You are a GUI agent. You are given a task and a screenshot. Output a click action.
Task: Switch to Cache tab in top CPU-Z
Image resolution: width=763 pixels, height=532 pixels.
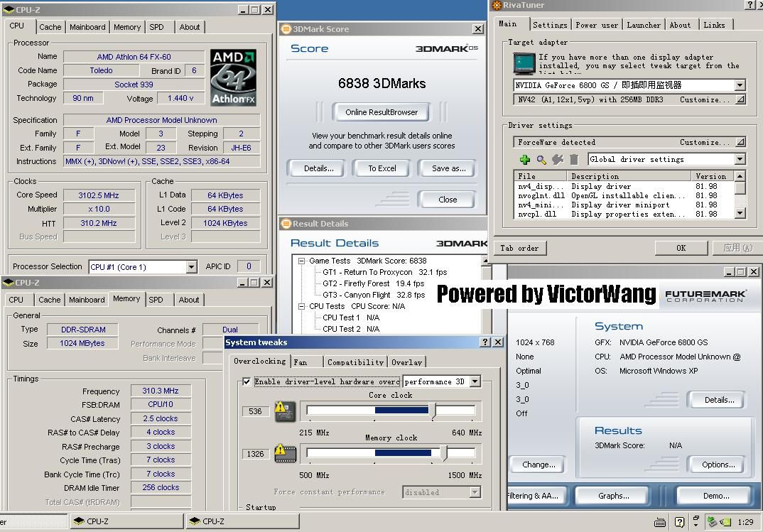(50, 27)
